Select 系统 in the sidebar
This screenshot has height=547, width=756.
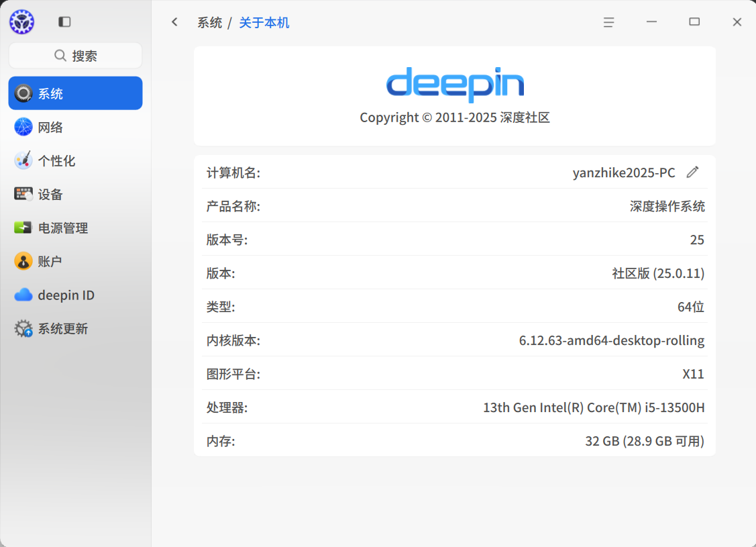pos(75,93)
